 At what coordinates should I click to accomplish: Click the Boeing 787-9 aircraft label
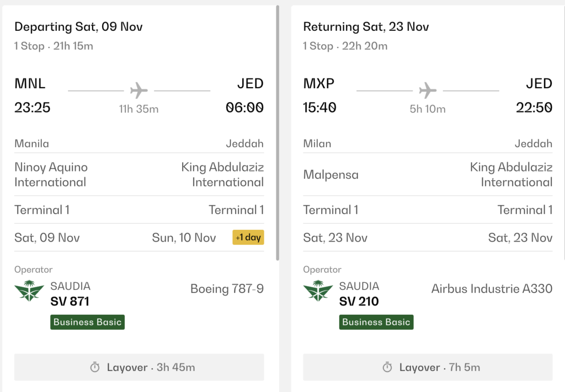227,289
